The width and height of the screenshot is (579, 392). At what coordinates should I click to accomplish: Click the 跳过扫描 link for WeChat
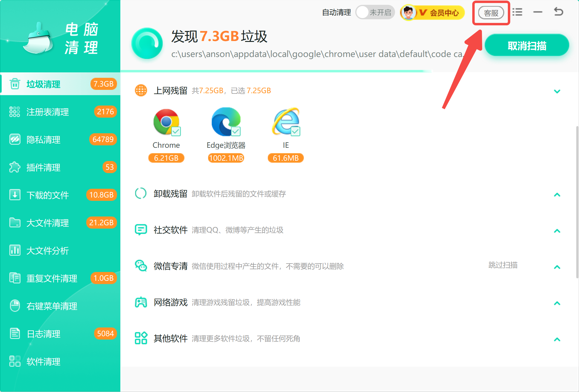(x=503, y=265)
